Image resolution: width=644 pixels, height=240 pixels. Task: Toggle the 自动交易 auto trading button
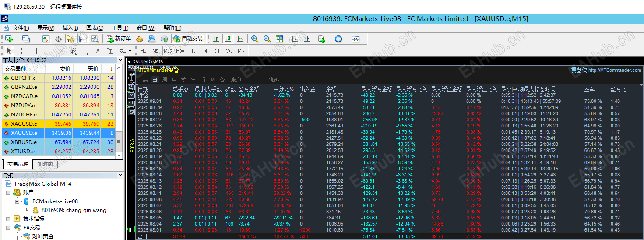click(189, 39)
